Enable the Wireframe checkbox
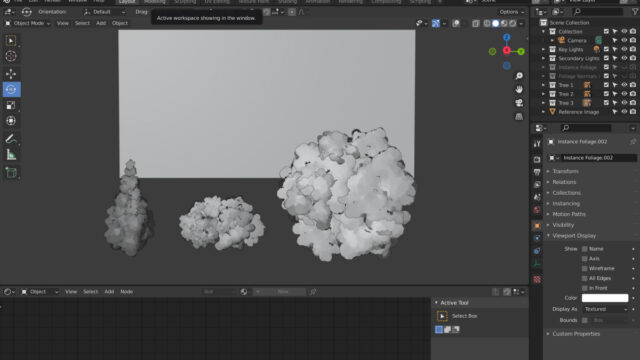The height and width of the screenshot is (360, 640). point(584,269)
